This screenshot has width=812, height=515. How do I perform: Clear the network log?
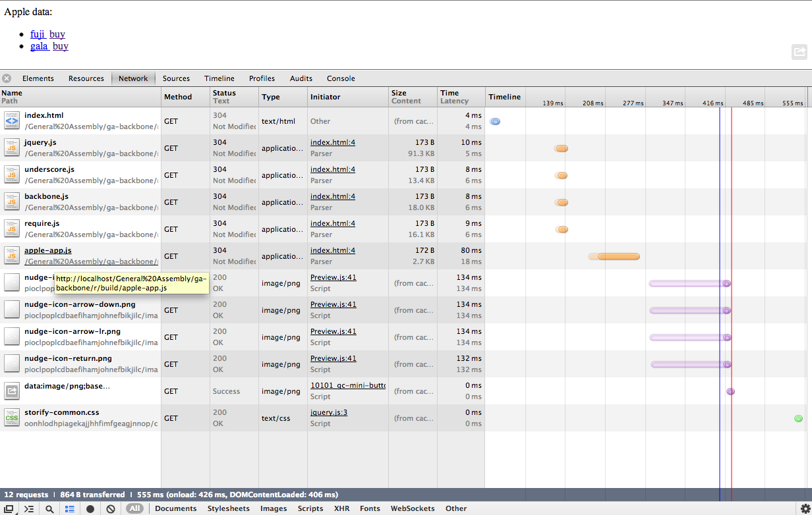click(110, 508)
